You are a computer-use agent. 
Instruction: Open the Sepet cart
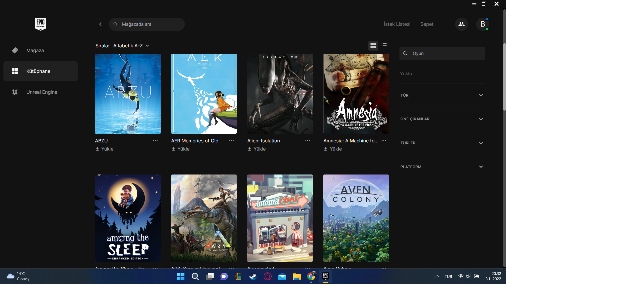427,24
